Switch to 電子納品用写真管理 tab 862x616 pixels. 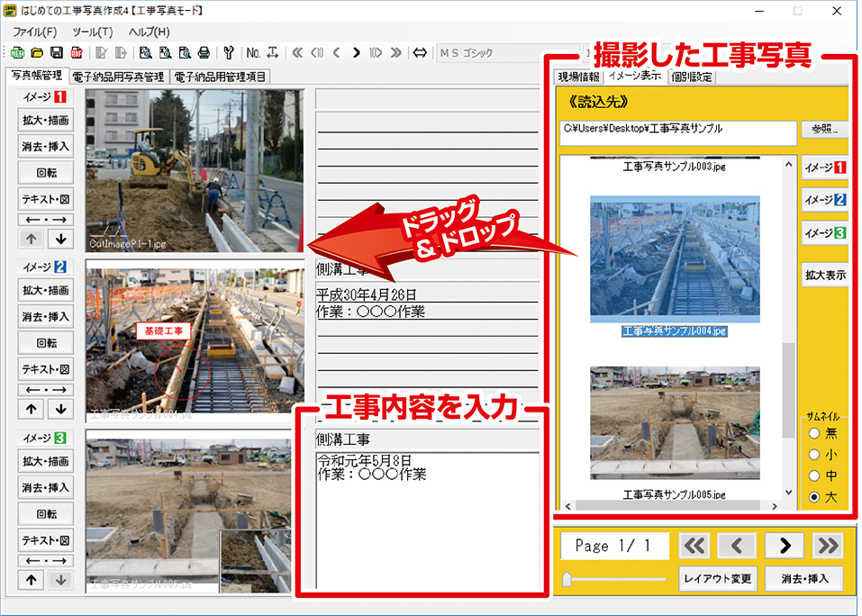click(118, 77)
